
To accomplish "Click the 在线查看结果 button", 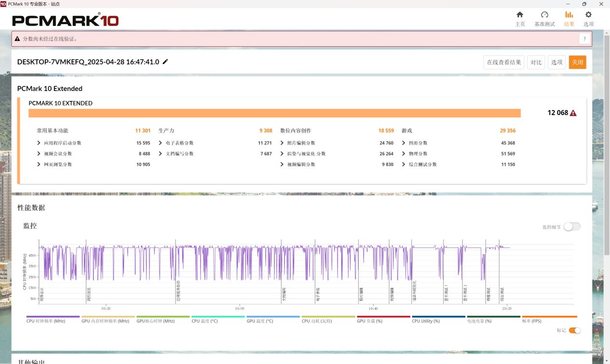I will pyautogui.click(x=504, y=62).
